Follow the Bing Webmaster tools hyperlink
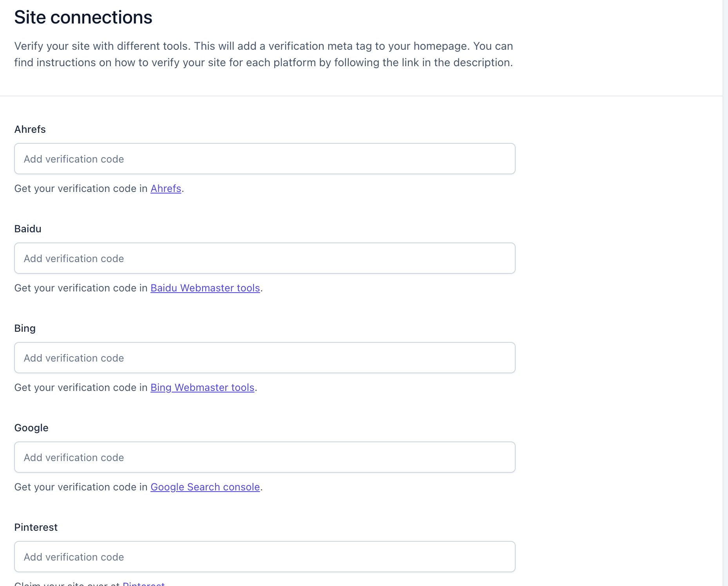Screen dimensions: 728x586 click(202, 387)
